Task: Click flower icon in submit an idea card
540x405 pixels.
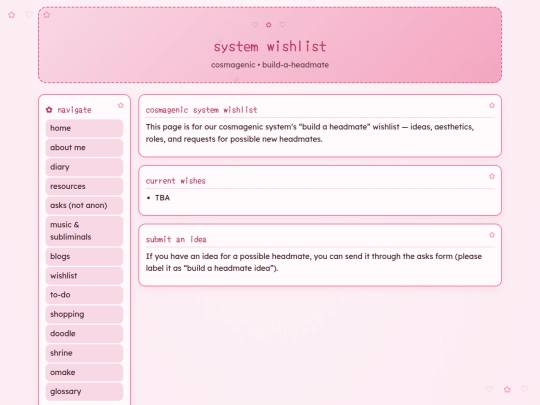Action: click(x=492, y=235)
